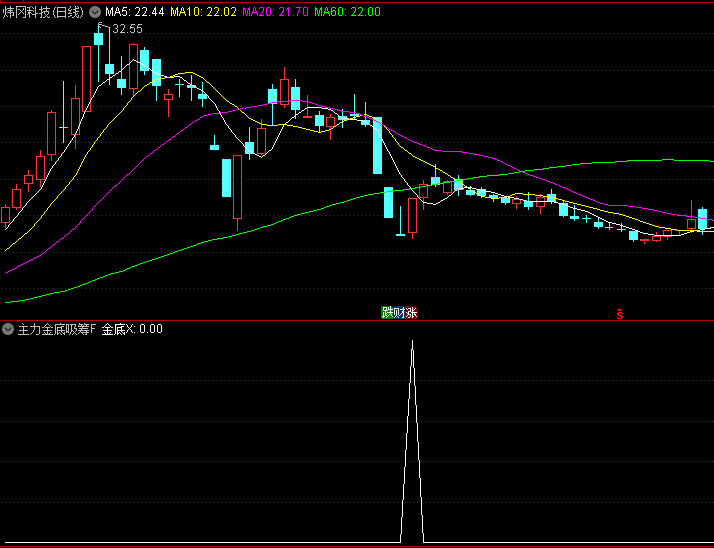Click the base of the white indicator spike
Image resolution: width=714 pixels, height=548 pixels.
[412, 542]
